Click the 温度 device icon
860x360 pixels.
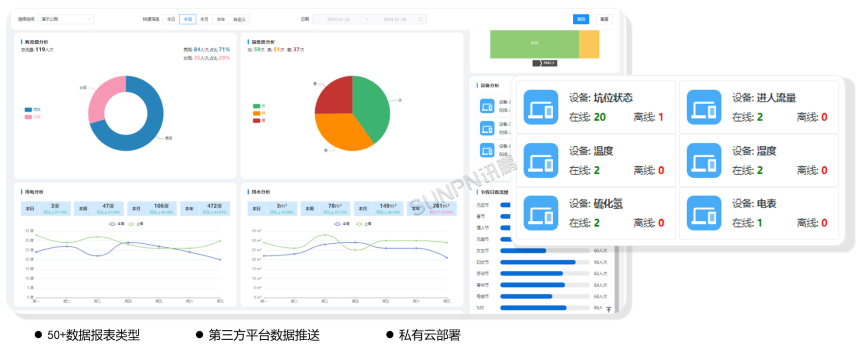[x=541, y=160]
